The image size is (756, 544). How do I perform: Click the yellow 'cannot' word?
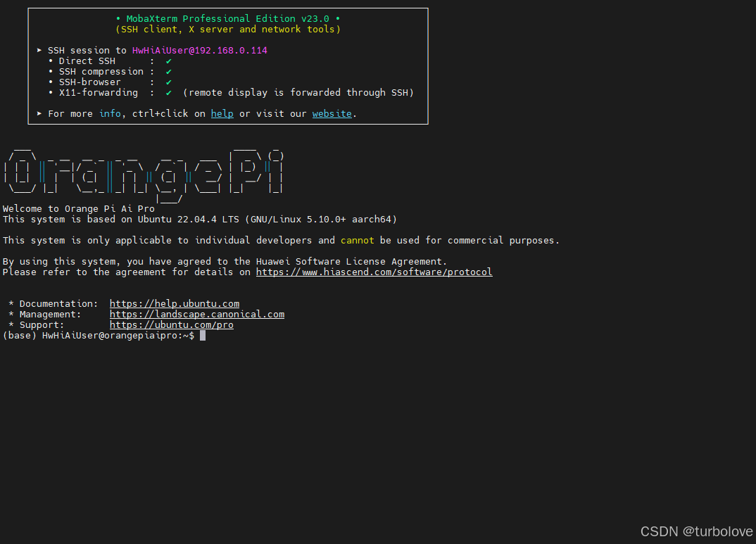(x=358, y=241)
